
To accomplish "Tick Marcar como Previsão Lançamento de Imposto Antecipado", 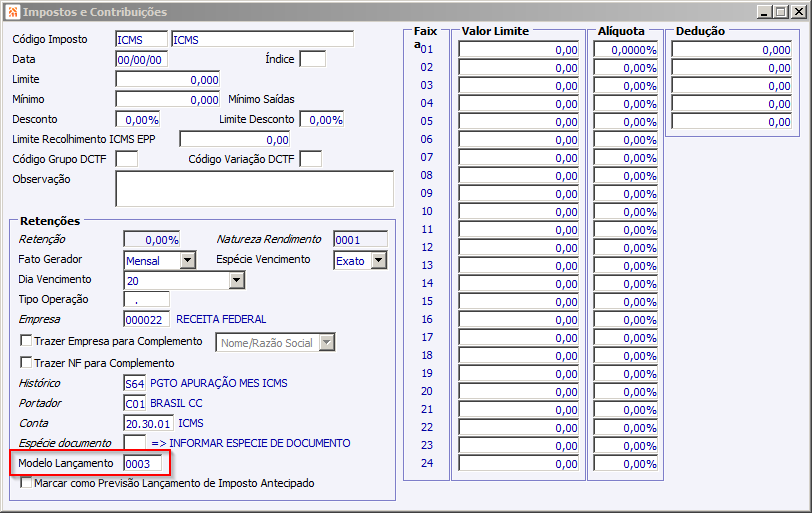I will click(x=26, y=482).
